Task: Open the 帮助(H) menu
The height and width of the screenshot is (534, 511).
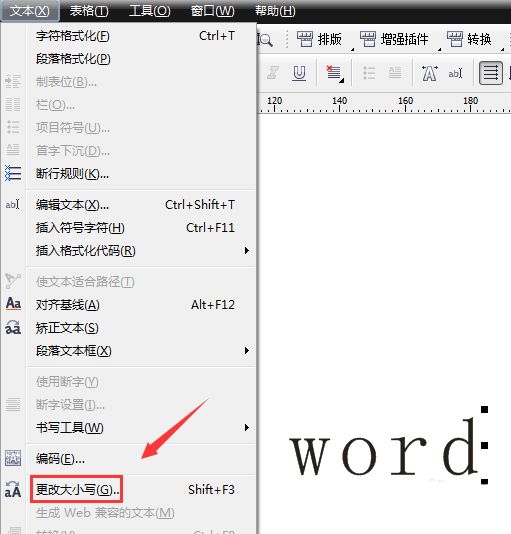Action: pyautogui.click(x=275, y=11)
